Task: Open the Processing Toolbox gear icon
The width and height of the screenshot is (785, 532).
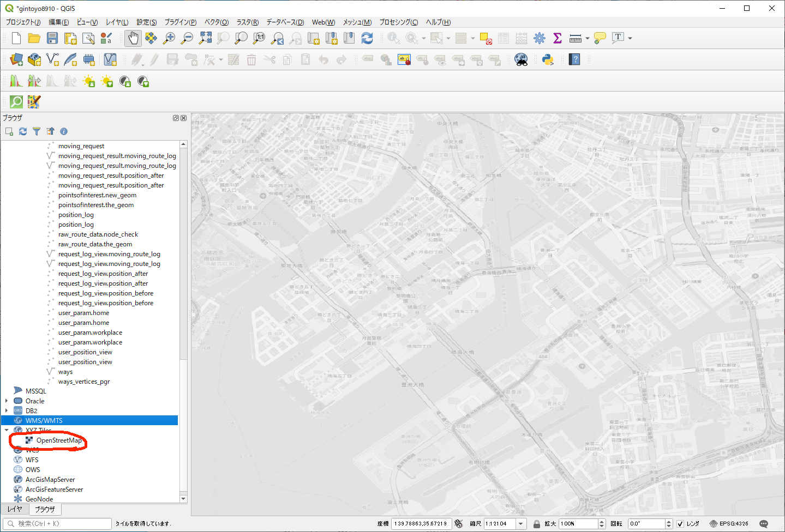Action: [x=539, y=38]
